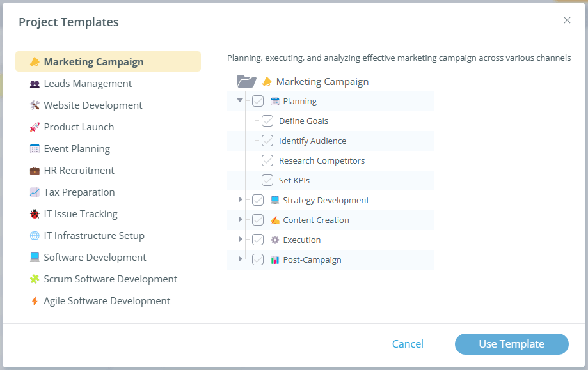Click the Leads Management people icon

(34, 84)
